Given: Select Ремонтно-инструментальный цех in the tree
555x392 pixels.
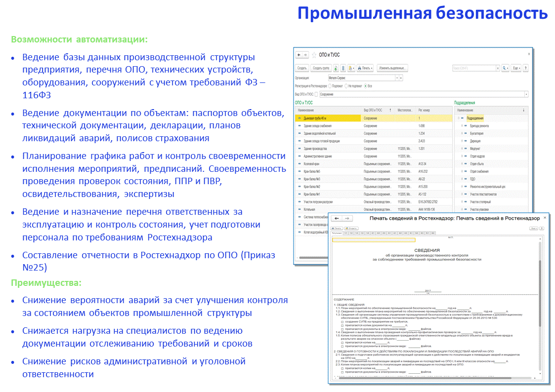Looking at the screenshot, I should click(x=488, y=187).
